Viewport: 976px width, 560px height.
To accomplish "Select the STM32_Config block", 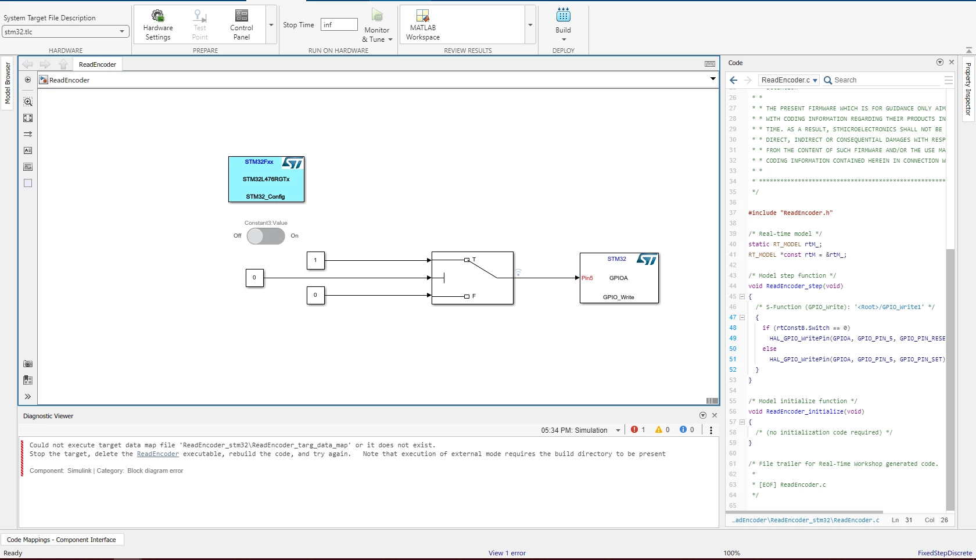I will pyautogui.click(x=266, y=179).
